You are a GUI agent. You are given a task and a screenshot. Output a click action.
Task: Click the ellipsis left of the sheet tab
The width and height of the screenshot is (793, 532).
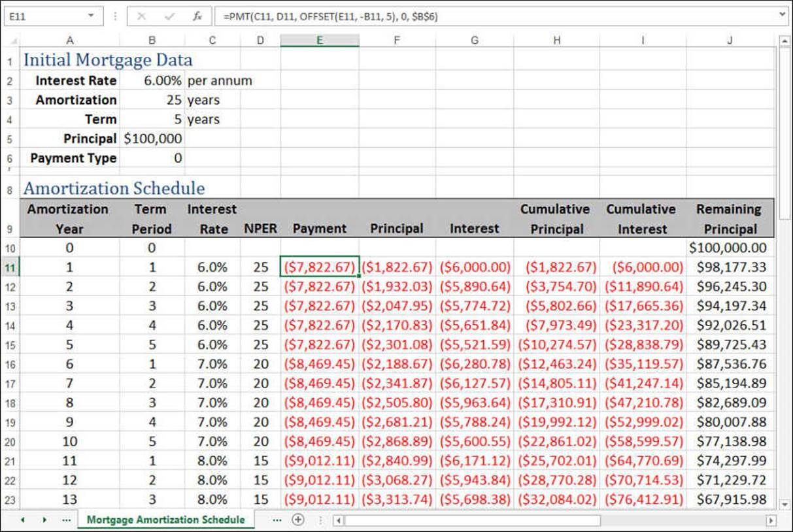[x=65, y=519]
